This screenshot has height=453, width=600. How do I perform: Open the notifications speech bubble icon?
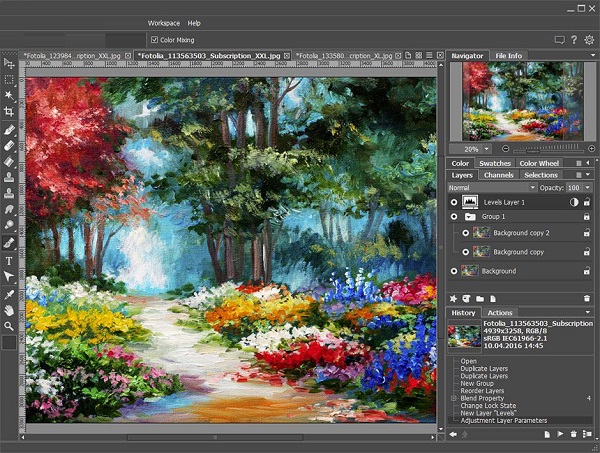click(559, 40)
